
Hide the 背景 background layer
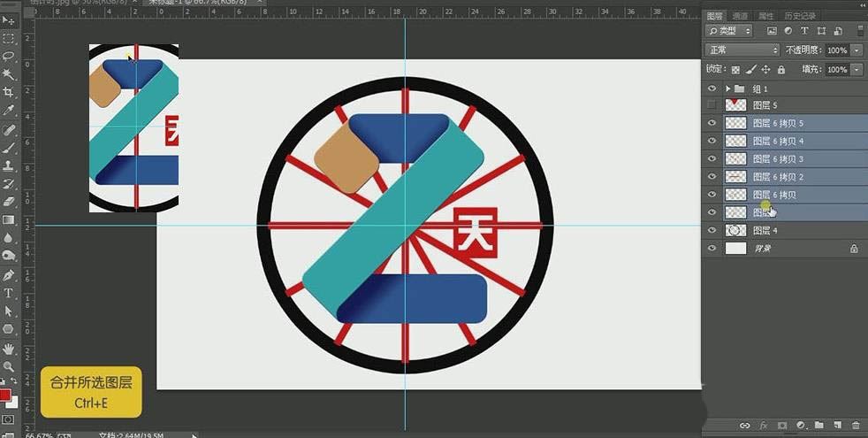(x=712, y=249)
